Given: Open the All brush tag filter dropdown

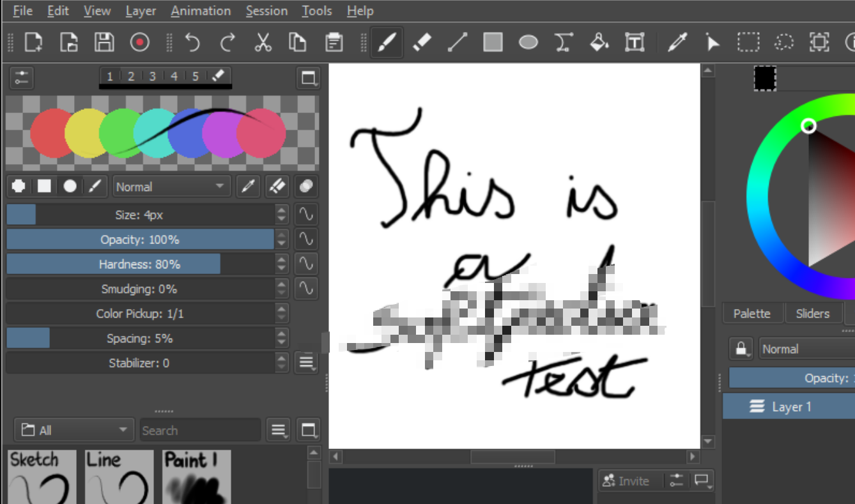Looking at the screenshot, I should click(73, 429).
